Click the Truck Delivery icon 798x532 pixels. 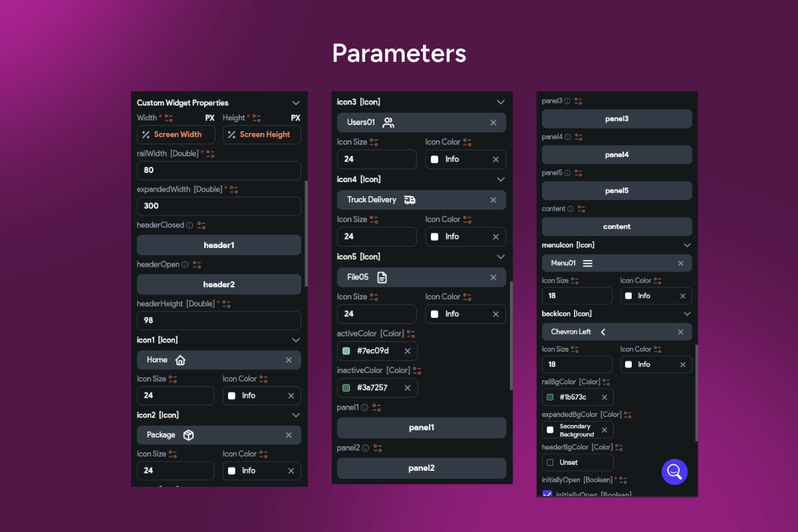click(410, 200)
